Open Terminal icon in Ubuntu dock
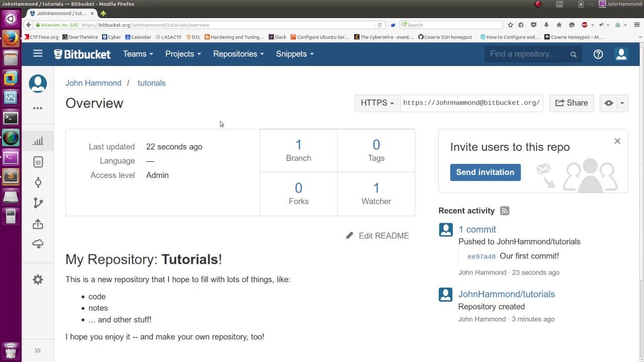This screenshot has width=644, height=362. click(11, 118)
